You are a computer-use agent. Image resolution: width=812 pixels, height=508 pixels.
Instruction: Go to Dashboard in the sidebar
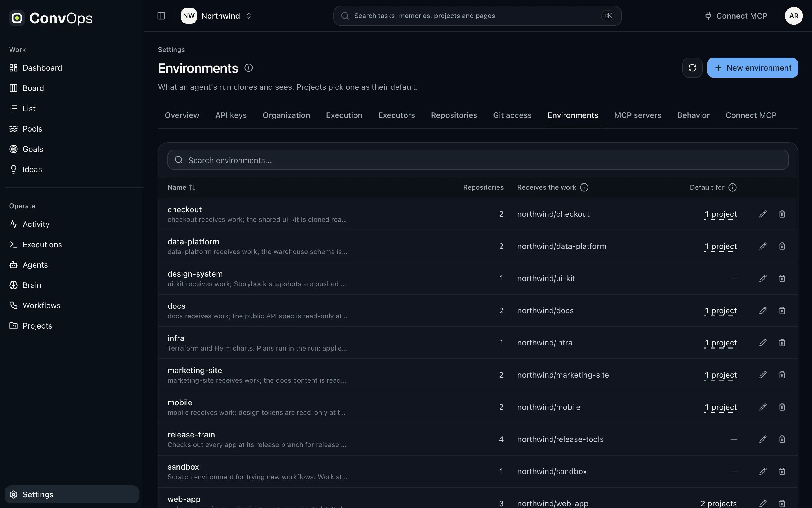pyautogui.click(x=72, y=68)
